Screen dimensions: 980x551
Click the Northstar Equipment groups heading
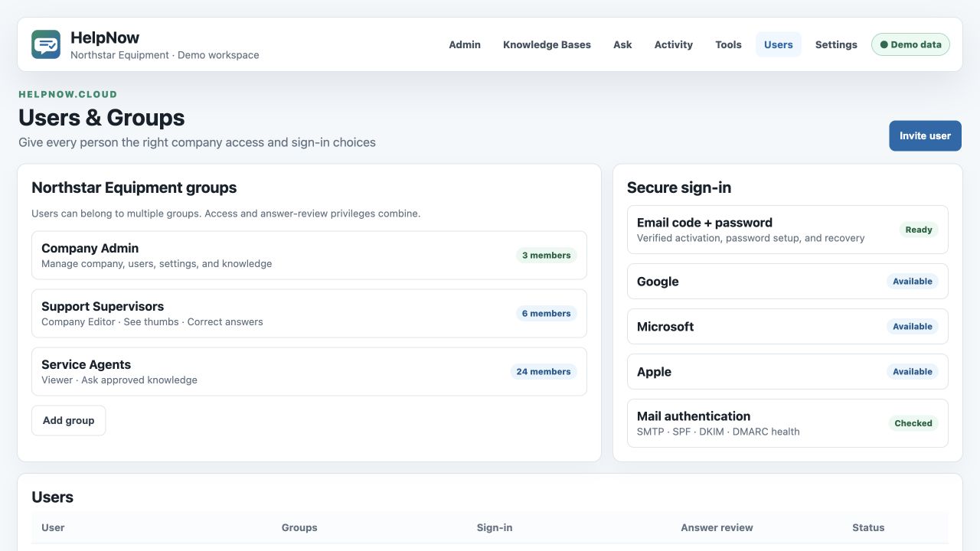[x=134, y=187]
